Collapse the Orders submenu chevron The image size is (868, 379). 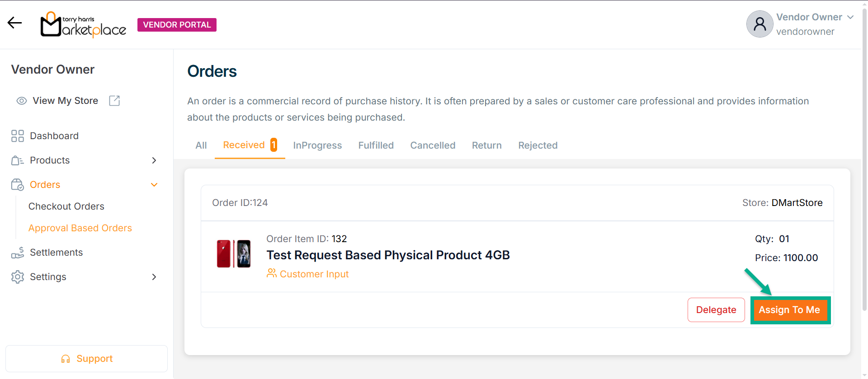tap(154, 185)
